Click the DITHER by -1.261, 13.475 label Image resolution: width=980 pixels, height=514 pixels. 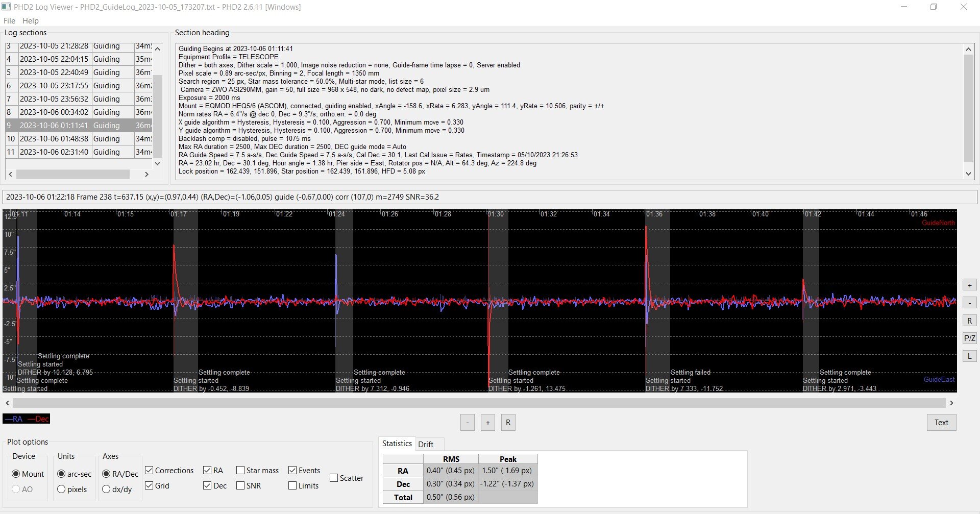tap(527, 389)
